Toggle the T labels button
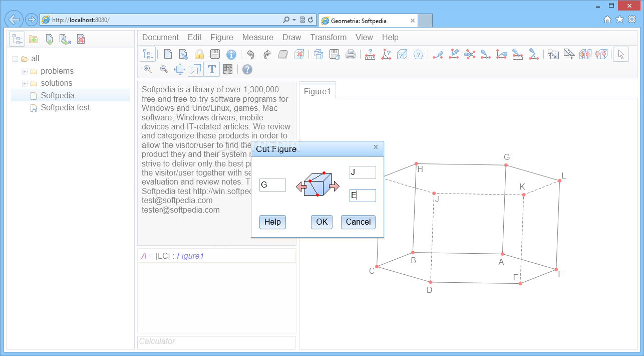Screen dimensions: 644x356 point(212,69)
